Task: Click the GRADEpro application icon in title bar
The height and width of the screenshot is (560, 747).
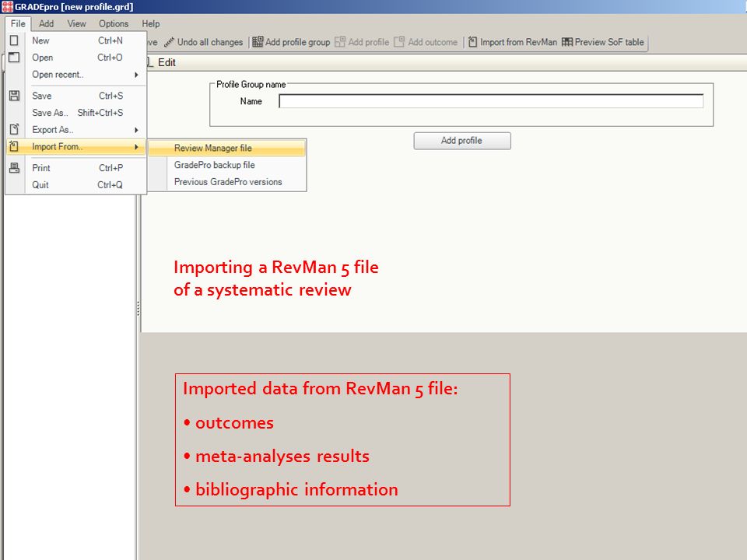Action: click(7, 7)
